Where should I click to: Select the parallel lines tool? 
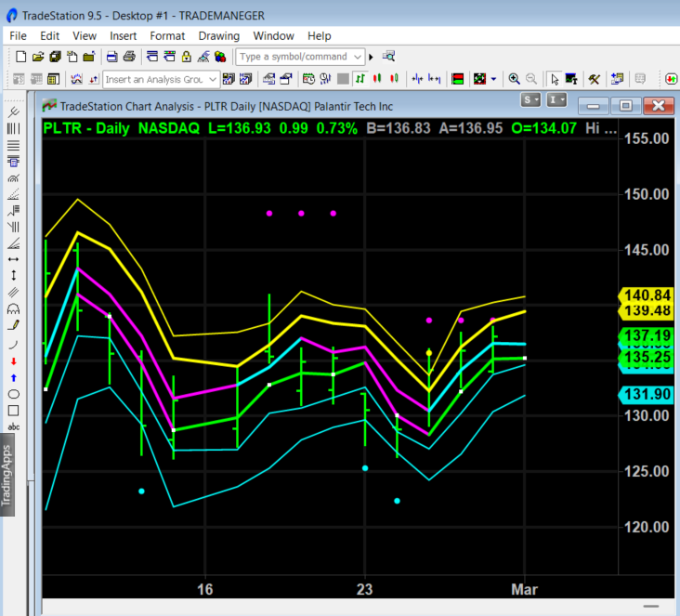coord(13,293)
